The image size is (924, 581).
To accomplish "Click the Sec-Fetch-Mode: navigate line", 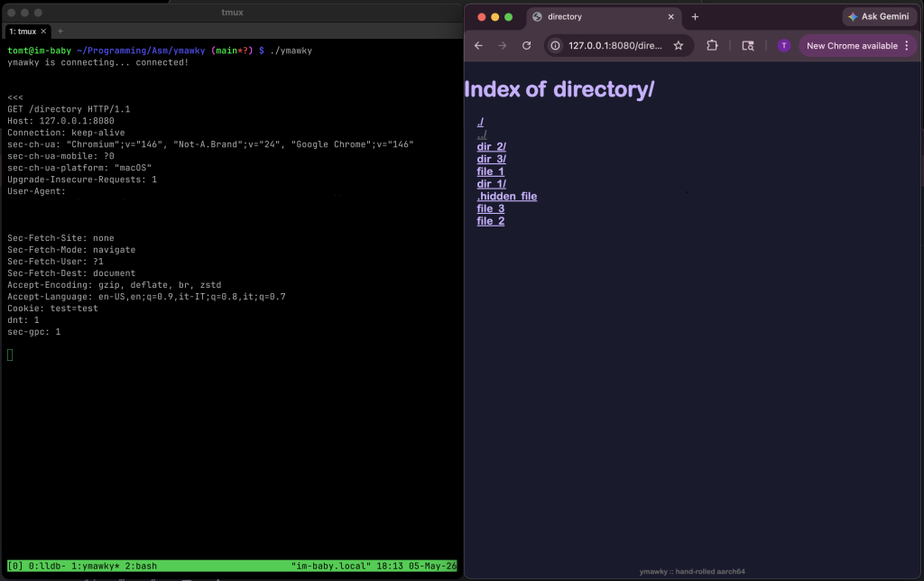I will [71, 250].
